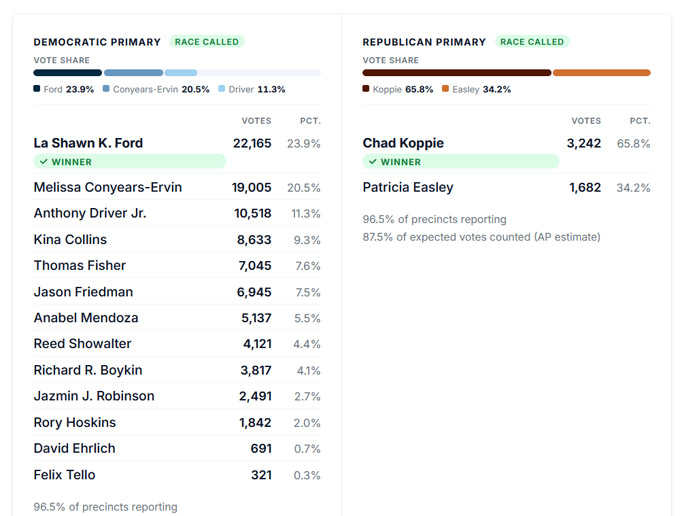Click the Koppie dark brown legend swatch
Screen dimensions: 680x516
point(366,89)
